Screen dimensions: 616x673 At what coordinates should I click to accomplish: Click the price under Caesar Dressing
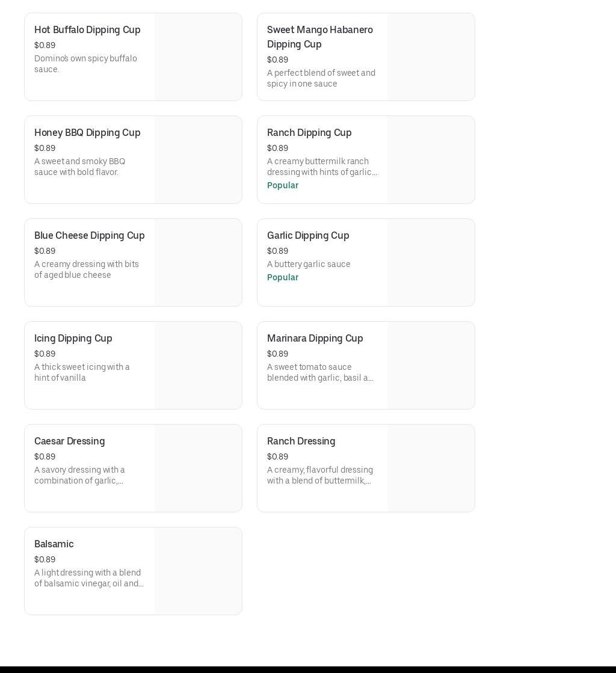(45, 456)
